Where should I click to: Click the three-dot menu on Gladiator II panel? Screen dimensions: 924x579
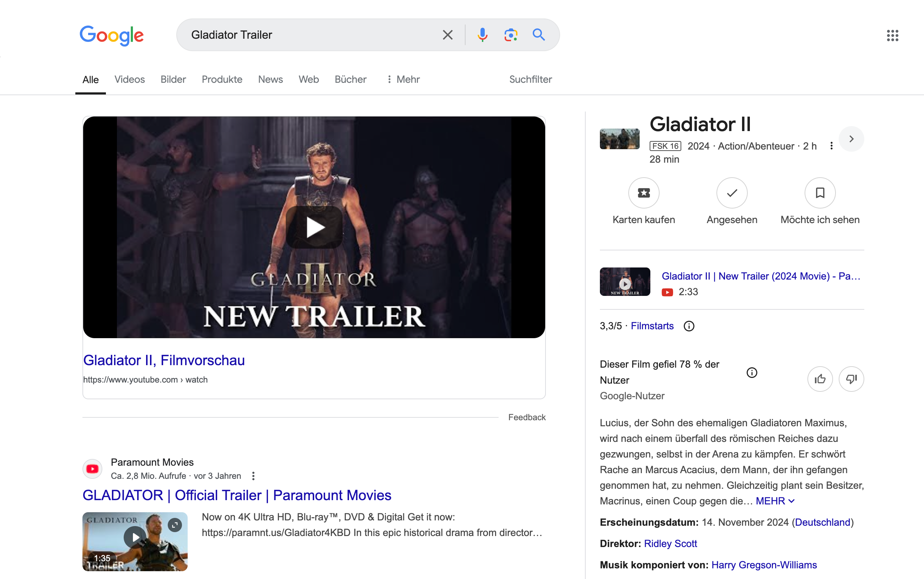point(832,146)
